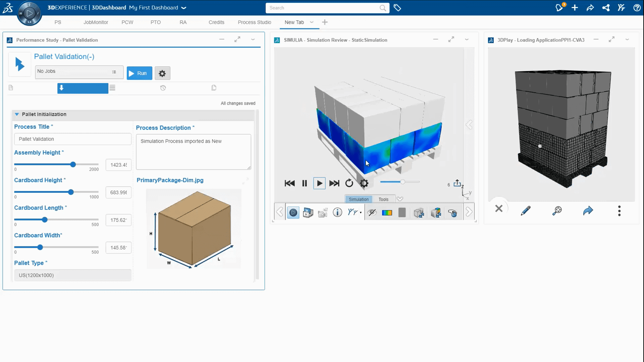
Task: Pause the simulation animation
Action: (x=305, y=183)
